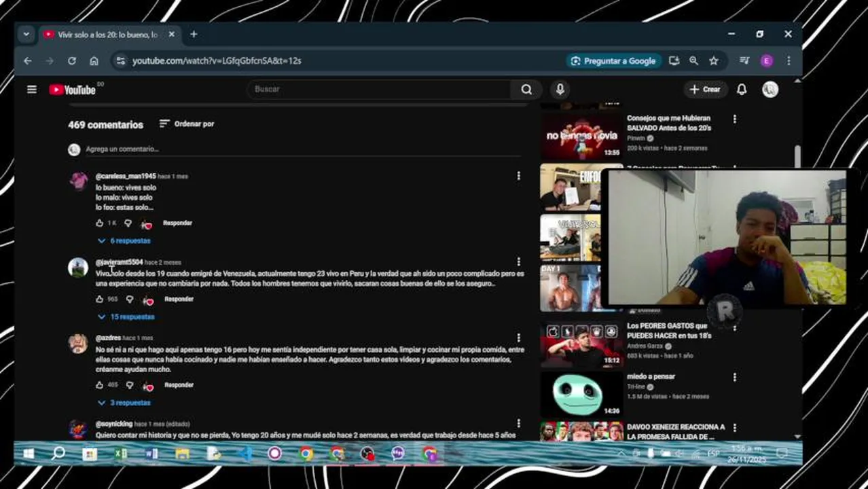This screenshot has height=489, width=868.
Task: Focus the YouTube Buscar search field
Action: click(380, 89)
